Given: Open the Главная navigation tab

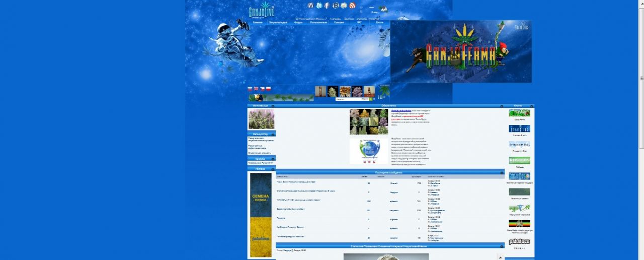Looking at the screenshot, I should click(258, 22).
